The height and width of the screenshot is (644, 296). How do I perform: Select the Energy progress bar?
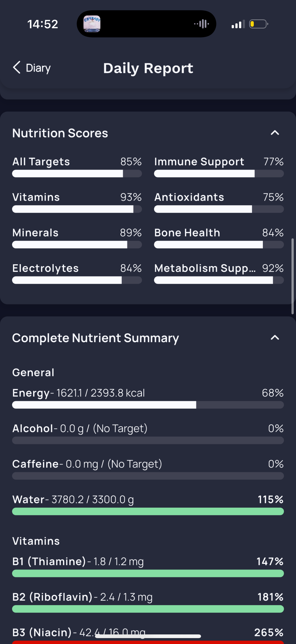[x=148, y=405]
